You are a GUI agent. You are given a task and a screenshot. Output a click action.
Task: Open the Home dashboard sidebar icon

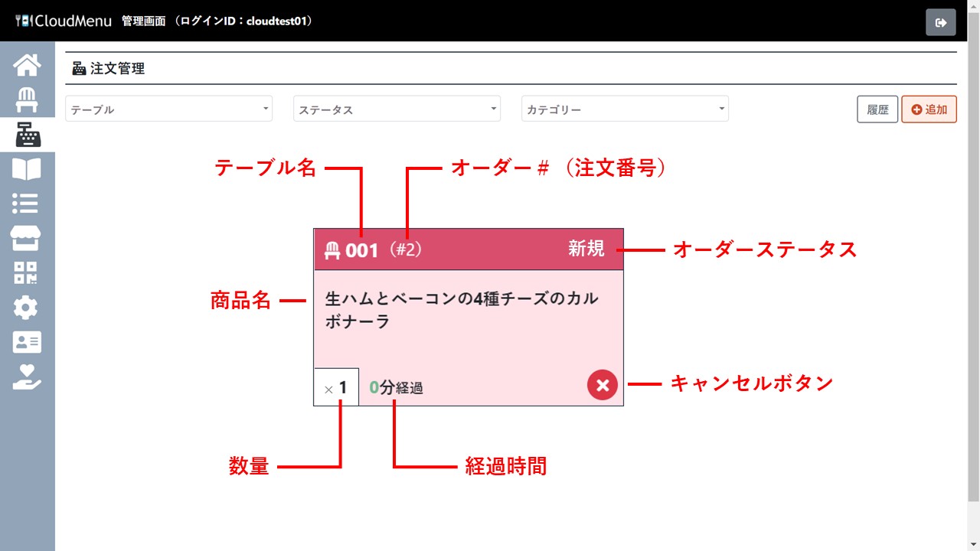27,65
